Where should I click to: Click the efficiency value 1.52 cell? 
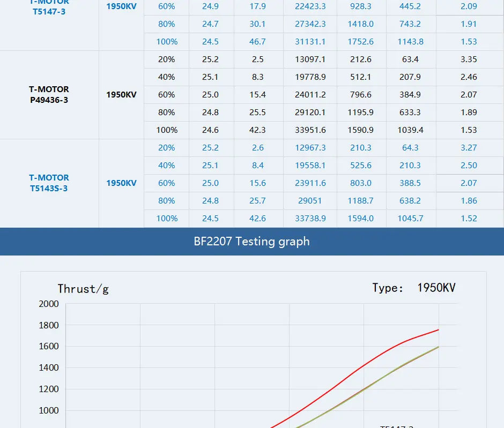pos(469,219)
